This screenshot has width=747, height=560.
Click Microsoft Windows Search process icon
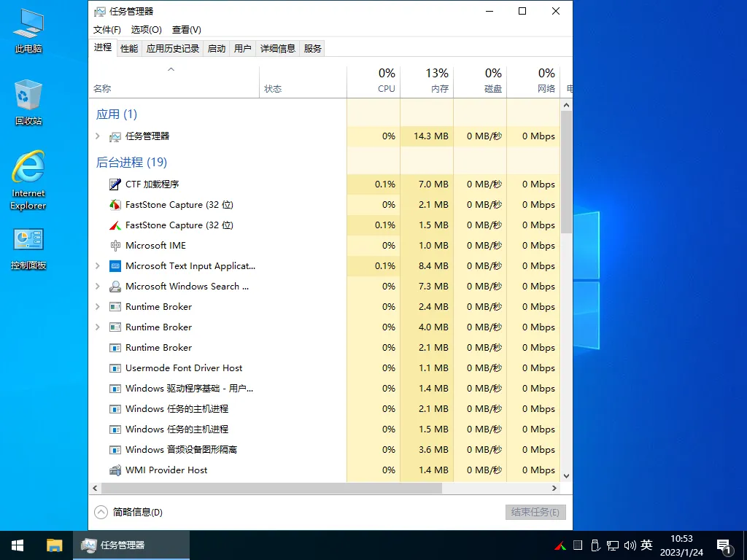(115, 287)
